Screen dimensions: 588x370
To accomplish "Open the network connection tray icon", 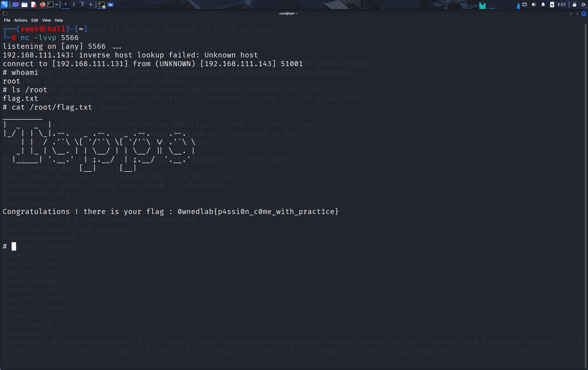I will coord(524,4).
